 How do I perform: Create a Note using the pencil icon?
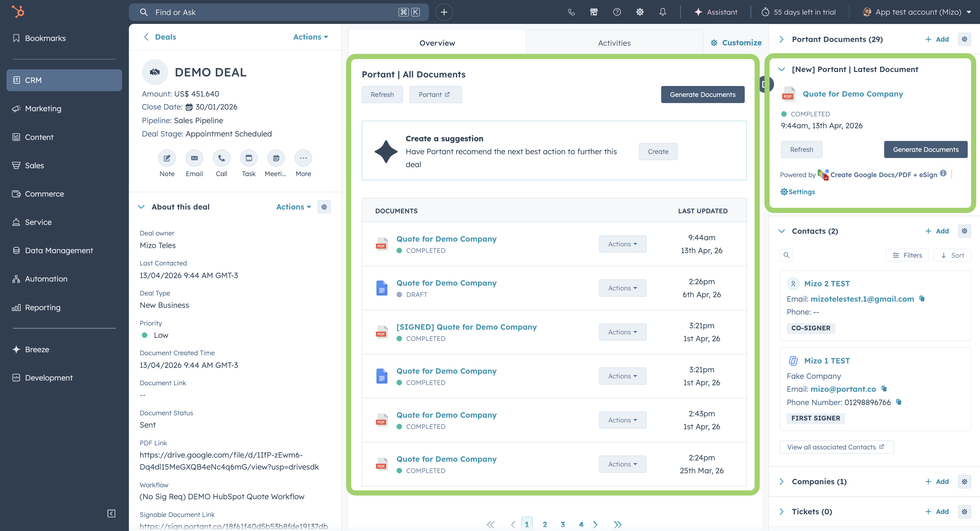167,158
